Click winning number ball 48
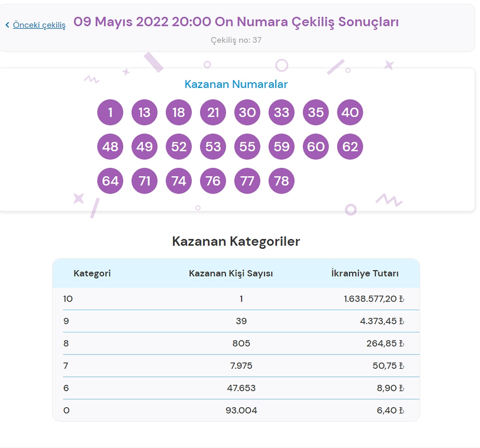This screenshot has width=480, height=448. [110, 147]
